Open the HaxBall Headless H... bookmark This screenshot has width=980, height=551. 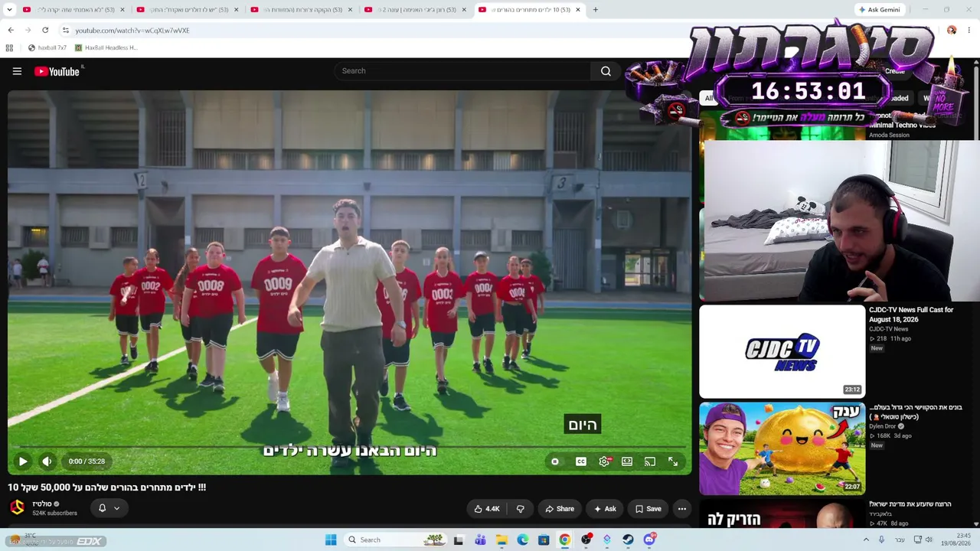(106, 47)
